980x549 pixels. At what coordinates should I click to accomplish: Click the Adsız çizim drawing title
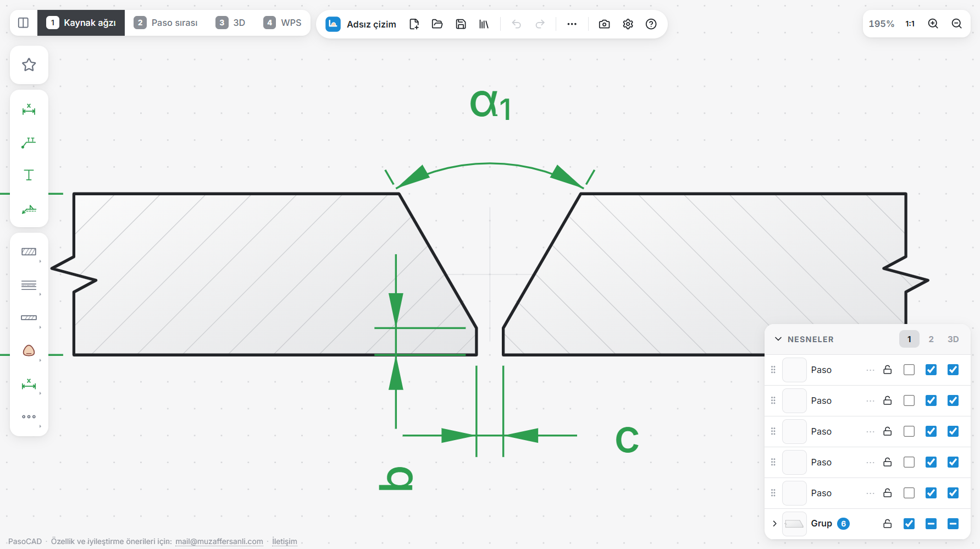372,24
